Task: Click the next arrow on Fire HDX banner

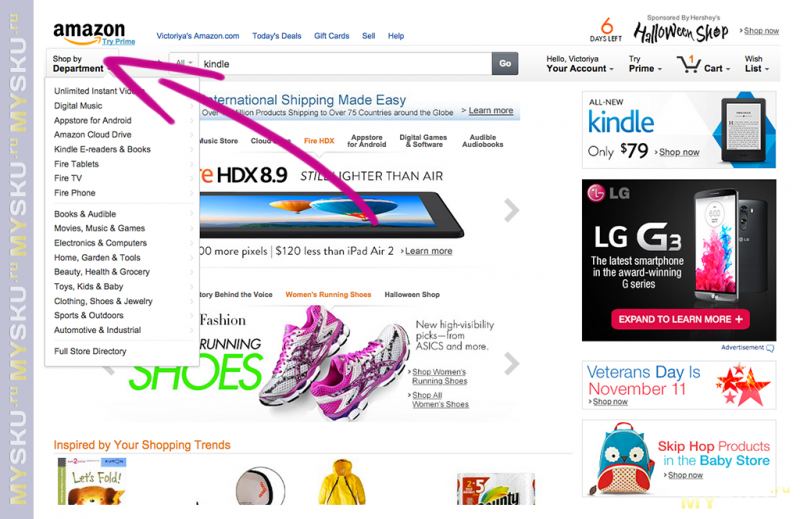Action: pos(511,210)
